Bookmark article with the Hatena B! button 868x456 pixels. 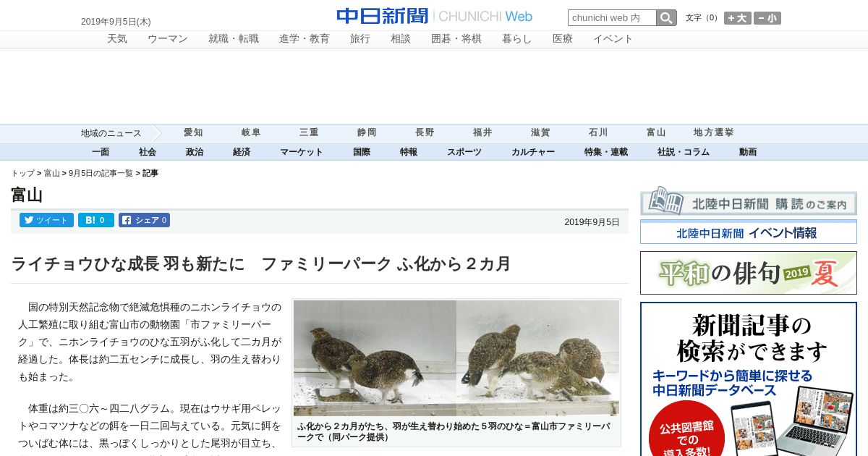point(96,220)
